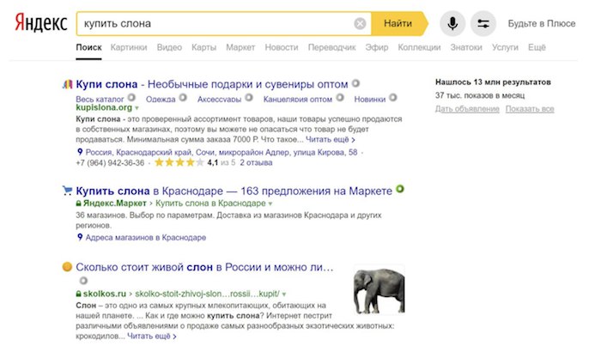Image resolution: width=601 pixels, height=364 pixels.
Task: Open the Сочи, улица Кирова, 58 address link
Action: click(x=222, y=153)
